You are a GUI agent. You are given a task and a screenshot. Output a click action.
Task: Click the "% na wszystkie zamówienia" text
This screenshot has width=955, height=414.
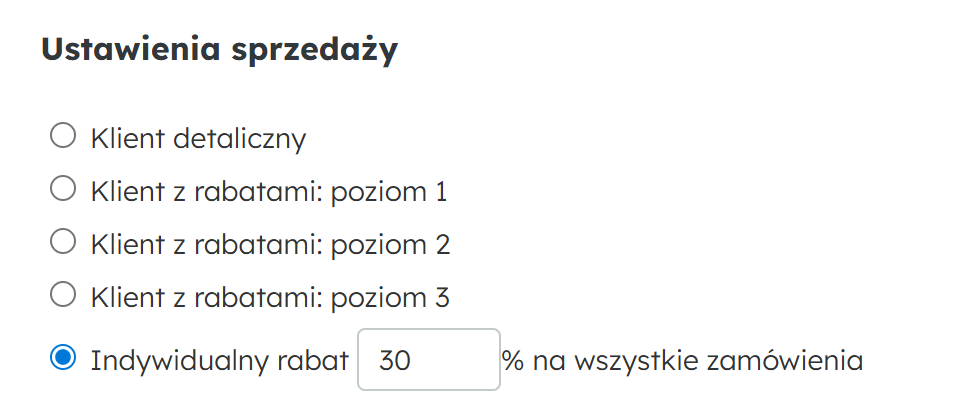point(683,360)
